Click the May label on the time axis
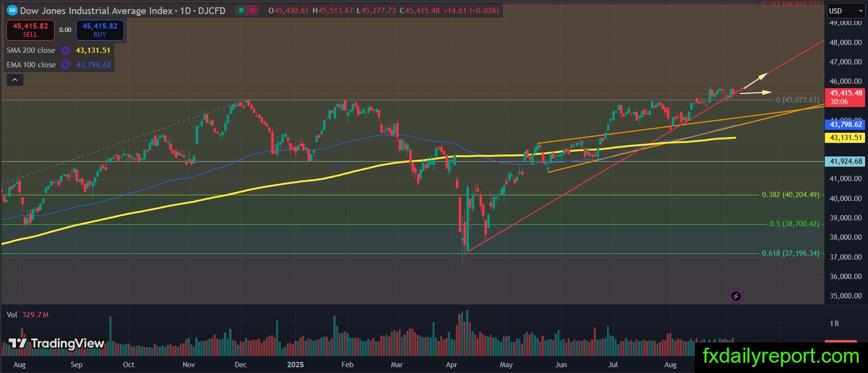This screenshot has height=373, width=868. tap(506, 365)
